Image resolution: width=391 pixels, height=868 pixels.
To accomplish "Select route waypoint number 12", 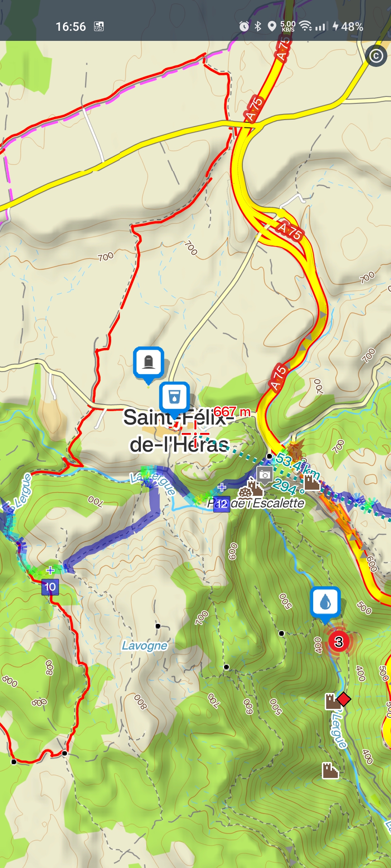I will [x=222, y=504].
